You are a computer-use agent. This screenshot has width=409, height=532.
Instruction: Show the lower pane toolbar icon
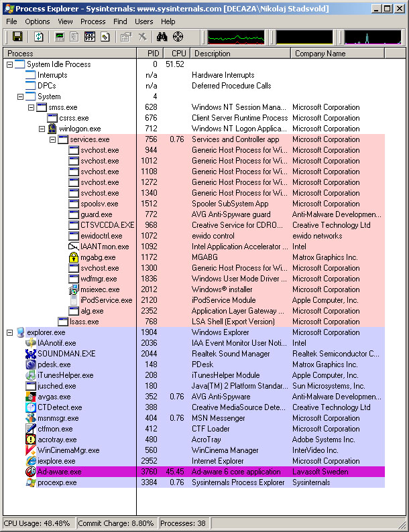click(90, 37)
